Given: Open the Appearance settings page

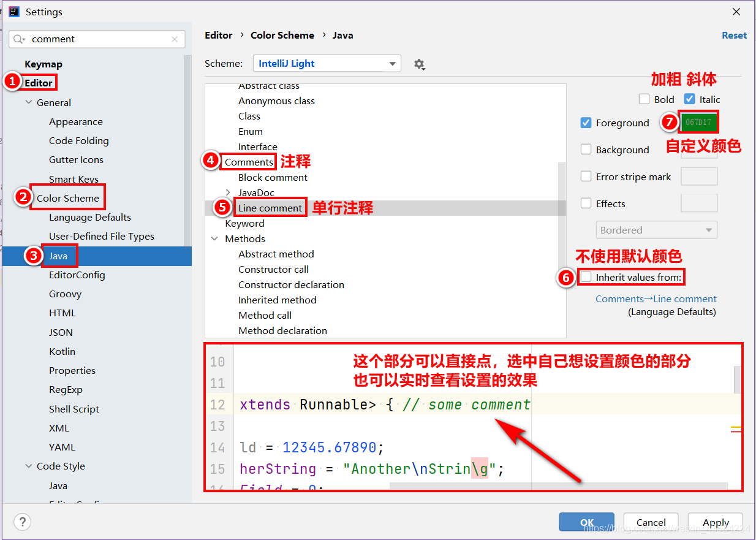Looking at the screenshot, I should [76, 121].
